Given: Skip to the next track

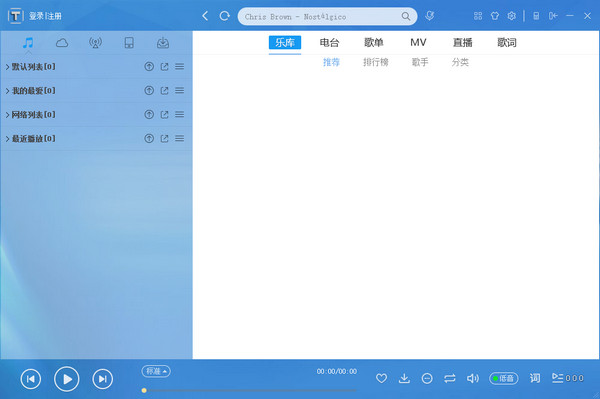Looking at the screenshot, I should (x=103, y=379).
